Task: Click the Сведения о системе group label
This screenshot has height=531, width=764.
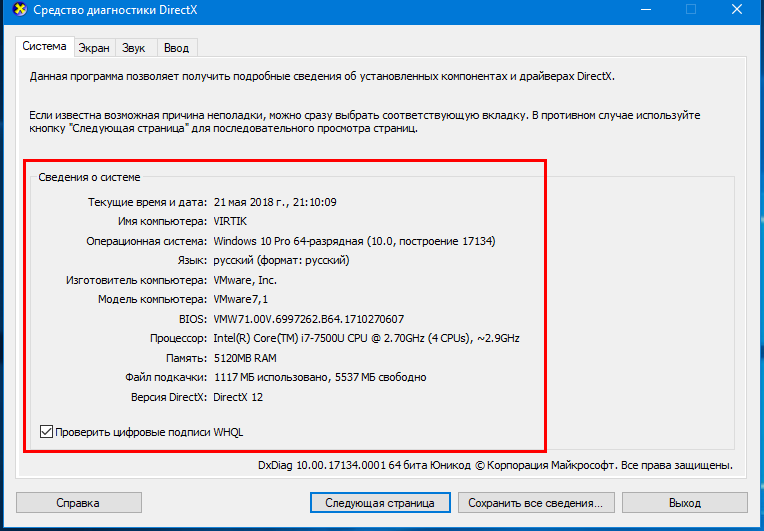Action: pos(90,177)
